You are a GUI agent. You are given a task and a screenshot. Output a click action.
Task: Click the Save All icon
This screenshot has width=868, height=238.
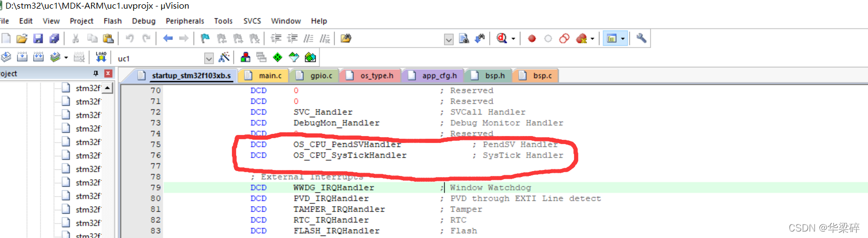[54, 38]
